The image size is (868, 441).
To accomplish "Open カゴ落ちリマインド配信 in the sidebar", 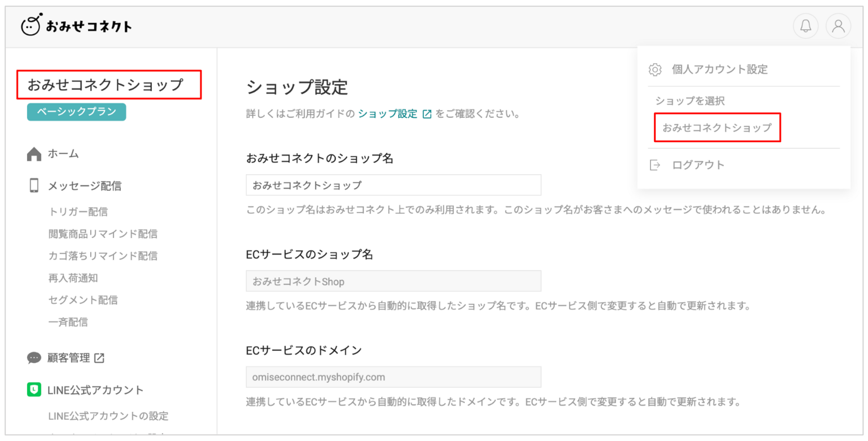I will point(103,256).
